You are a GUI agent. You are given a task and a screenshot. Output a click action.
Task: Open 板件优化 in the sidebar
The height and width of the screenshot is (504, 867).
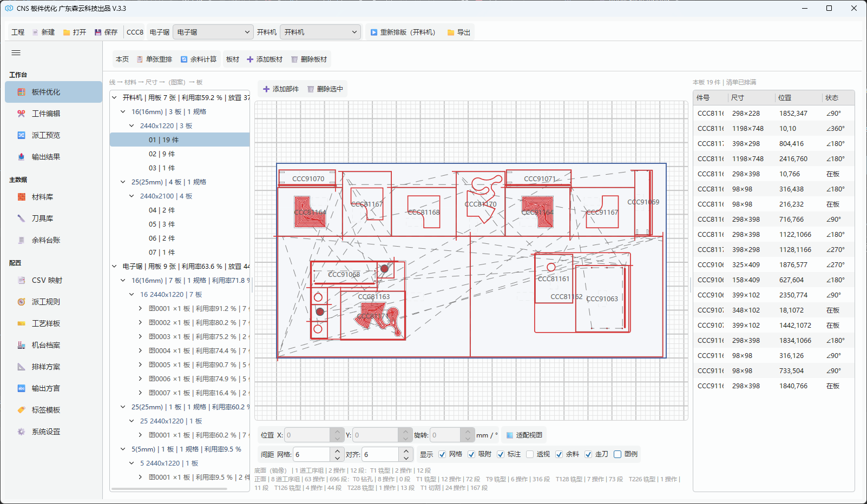54,92
